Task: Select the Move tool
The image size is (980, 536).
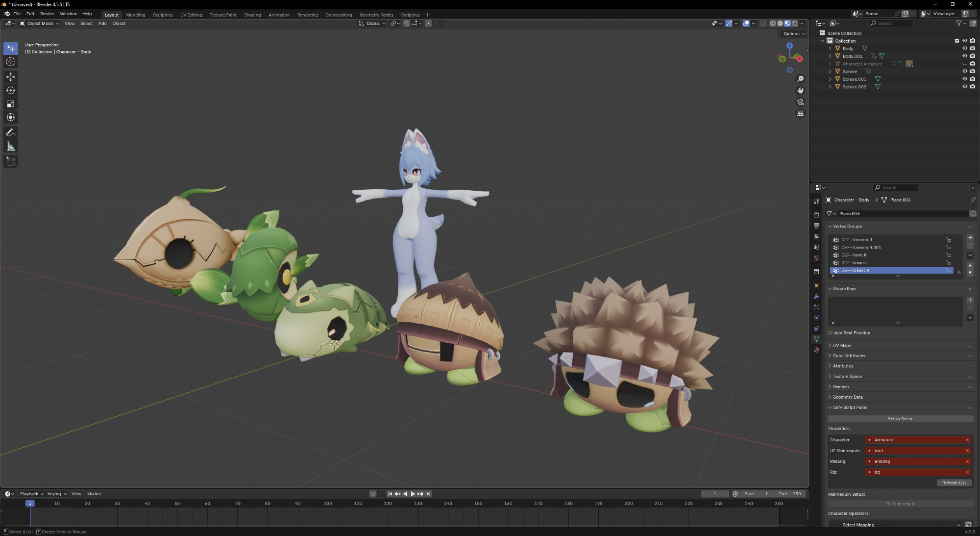Action: pos(11,77)
